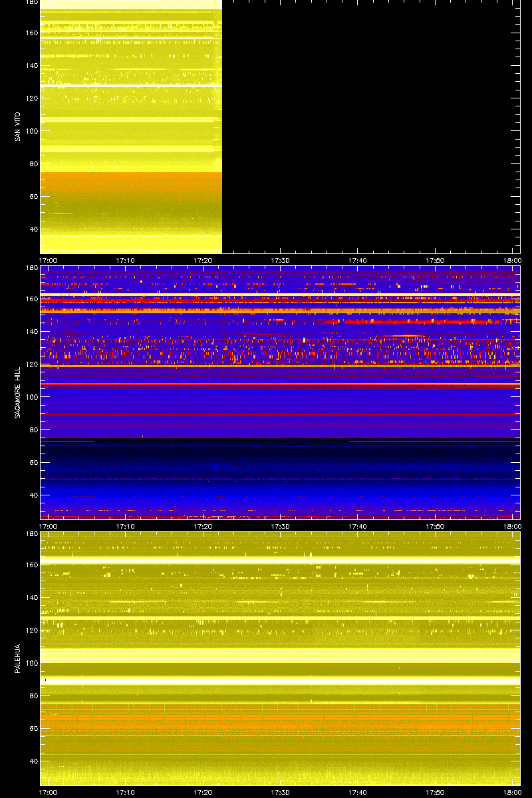Select the Sagamore Hill spectrogram plot
The image size is (532, 798).
point(280,392)
